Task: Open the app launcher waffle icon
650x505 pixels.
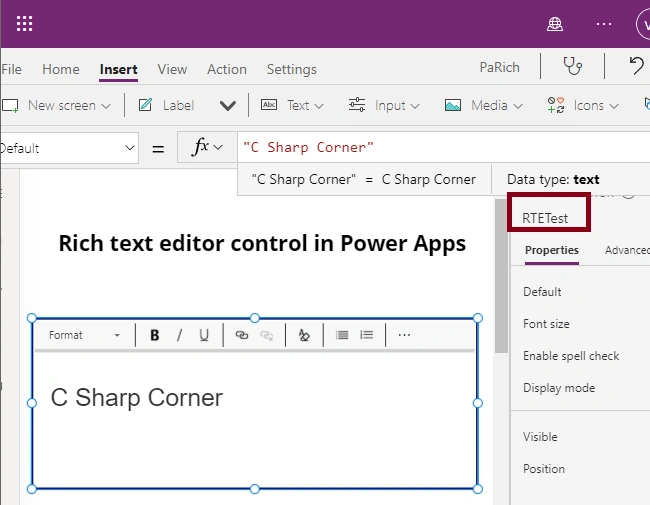Action: coord(24,24)
